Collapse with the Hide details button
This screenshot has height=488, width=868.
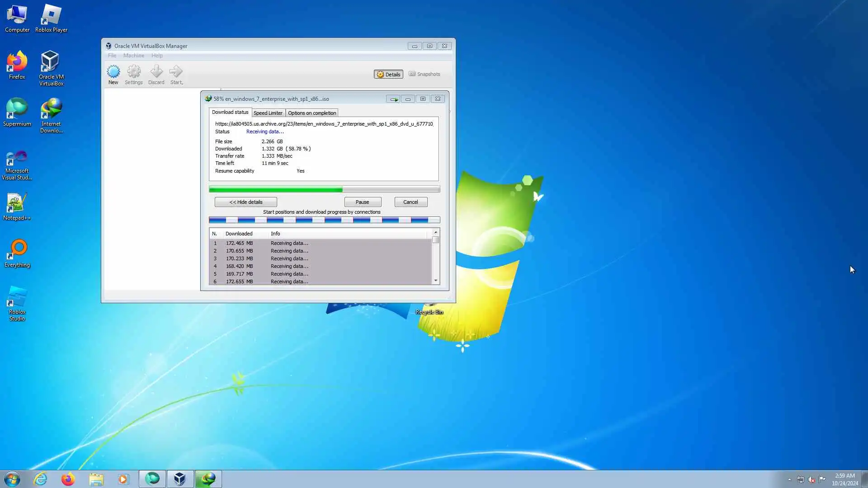(246, 202)
